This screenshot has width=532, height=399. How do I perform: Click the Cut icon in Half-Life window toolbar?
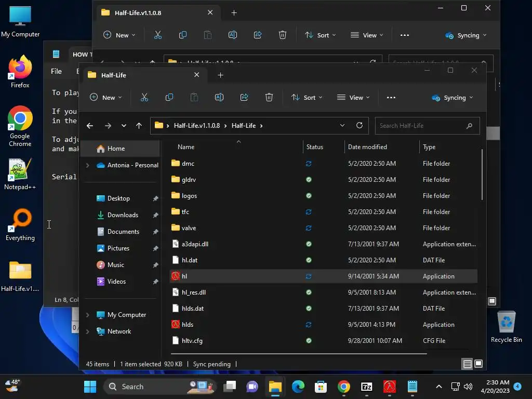[x=144, y=97]
